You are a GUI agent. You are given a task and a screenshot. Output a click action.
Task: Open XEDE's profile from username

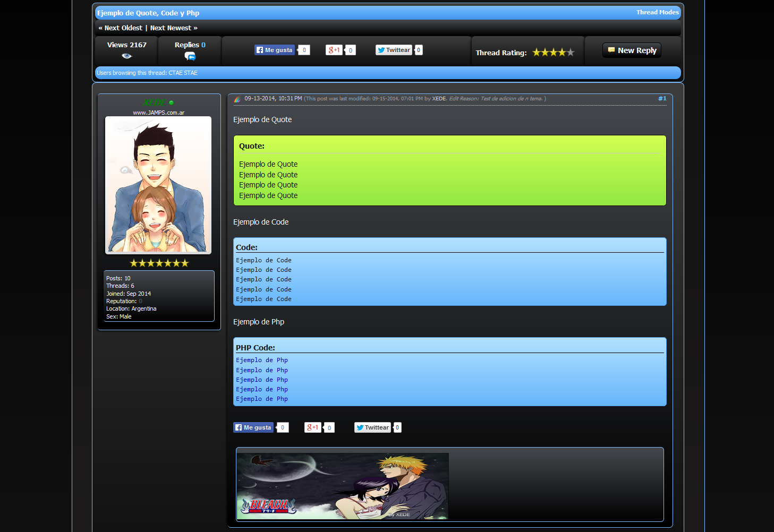154,102
